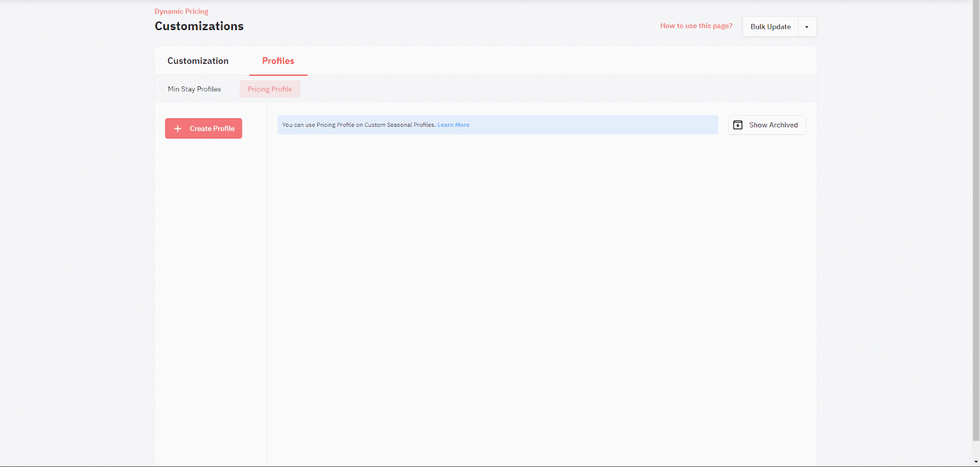This screenshot has width=980, height=467.
Task: Click the Pricing Profile info banner text
Action: point(359,125)
